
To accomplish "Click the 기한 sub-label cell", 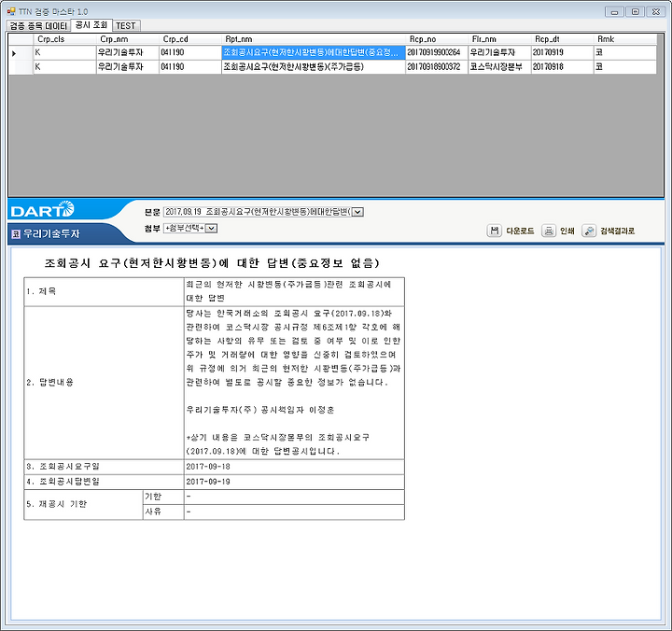I will [x=163, y=497].
